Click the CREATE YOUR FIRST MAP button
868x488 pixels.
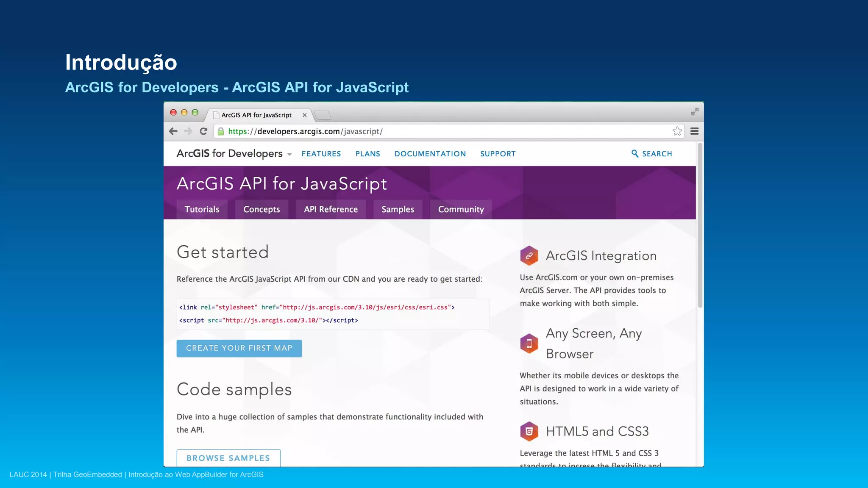pyautogui.click(x=239, y=348)
